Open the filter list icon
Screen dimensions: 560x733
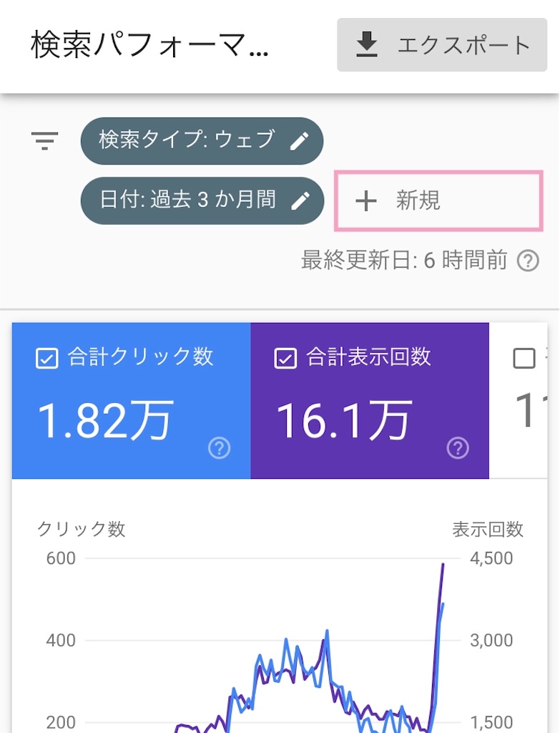click(x=44, y=140)
